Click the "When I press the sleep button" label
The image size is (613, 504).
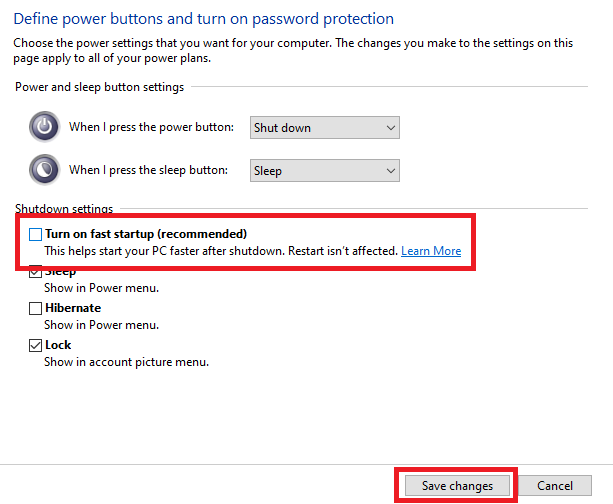pyautogui.click(x=151, y=171)
